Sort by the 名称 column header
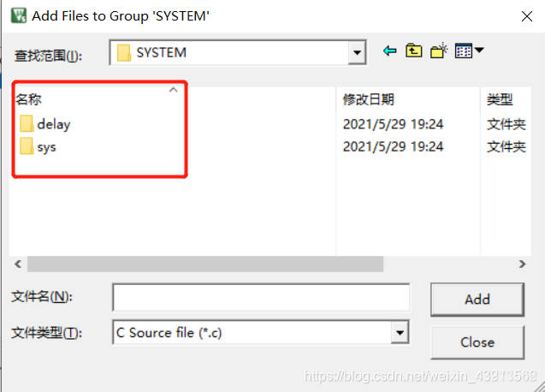This screenshot has width=545, height=392. (28, 99)
